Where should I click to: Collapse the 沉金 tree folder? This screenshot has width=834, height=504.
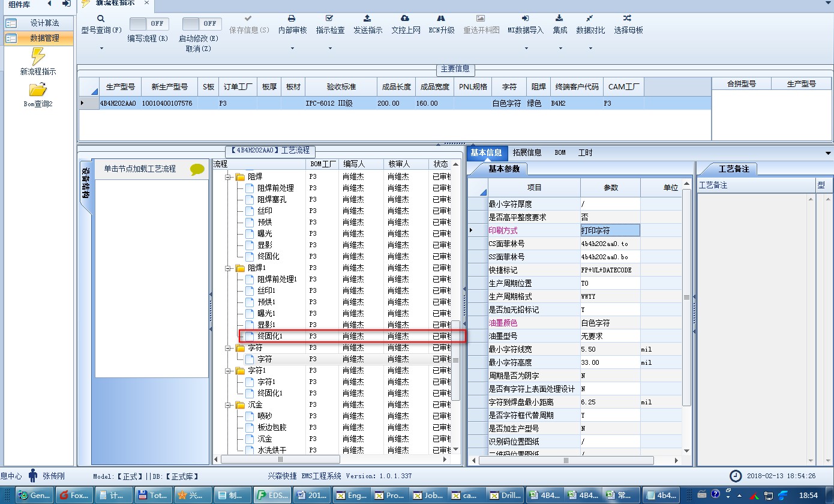(228, 404)
